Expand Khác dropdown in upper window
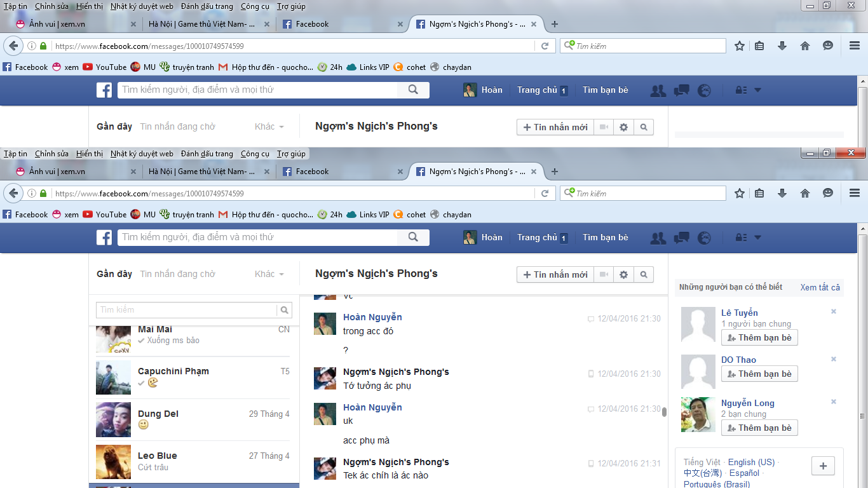The height and width of the screenshot is (488, 868). [269, 126]
